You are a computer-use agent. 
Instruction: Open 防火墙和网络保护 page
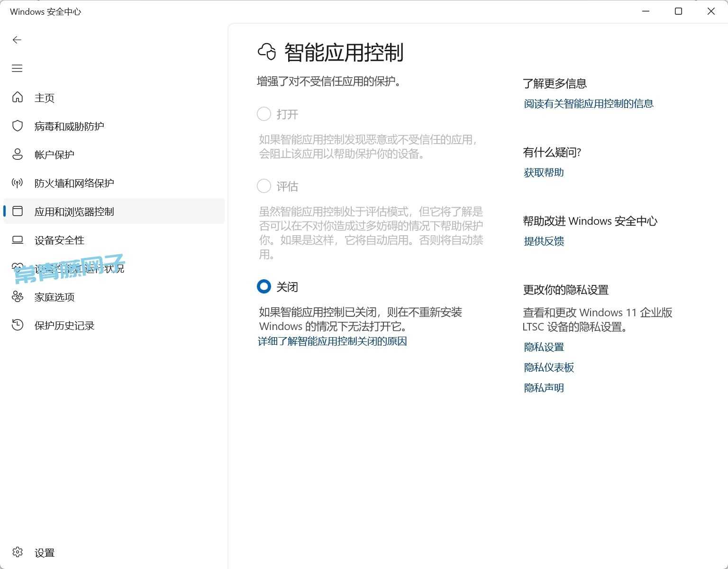point(114,183)
